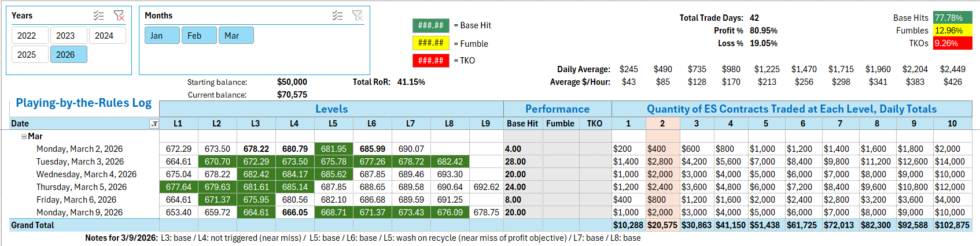980x246 pixels.
Task: Select the 2026 year slicer button
Action: [x=68, y=54]
